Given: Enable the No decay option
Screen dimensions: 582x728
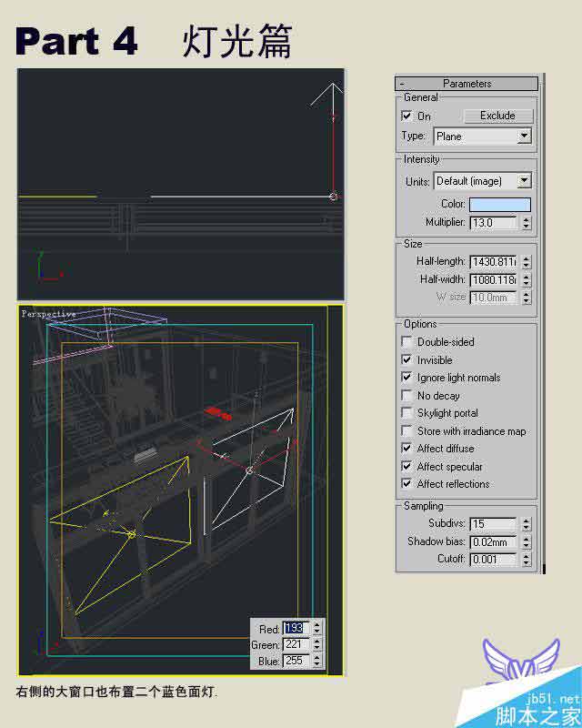Looking at the screenshot, I should (406, 395).
